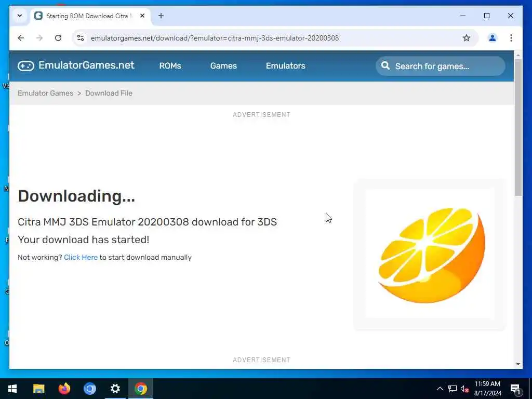Open the Games menu

[x=223, y=66]
